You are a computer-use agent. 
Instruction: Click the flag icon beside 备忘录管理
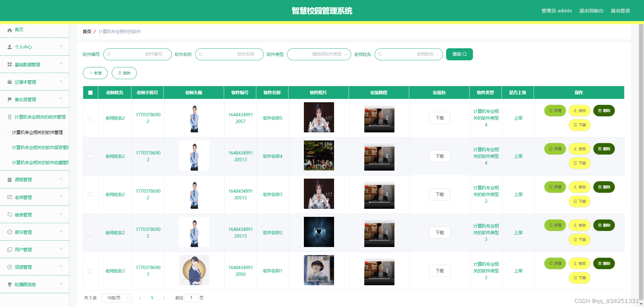tap(10, 99)
